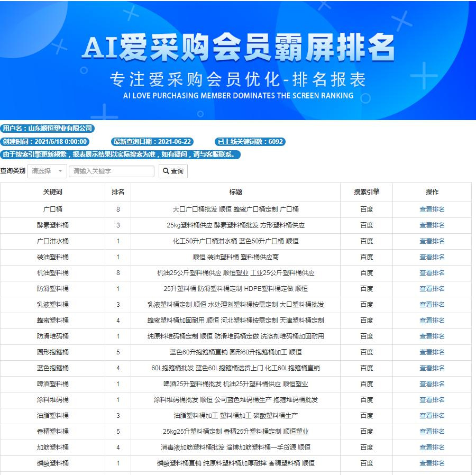Click the AI爱采购会员霸屏排名 banner image
The height and width of the screenshot is (475, 476).
[x=238, y=60]
